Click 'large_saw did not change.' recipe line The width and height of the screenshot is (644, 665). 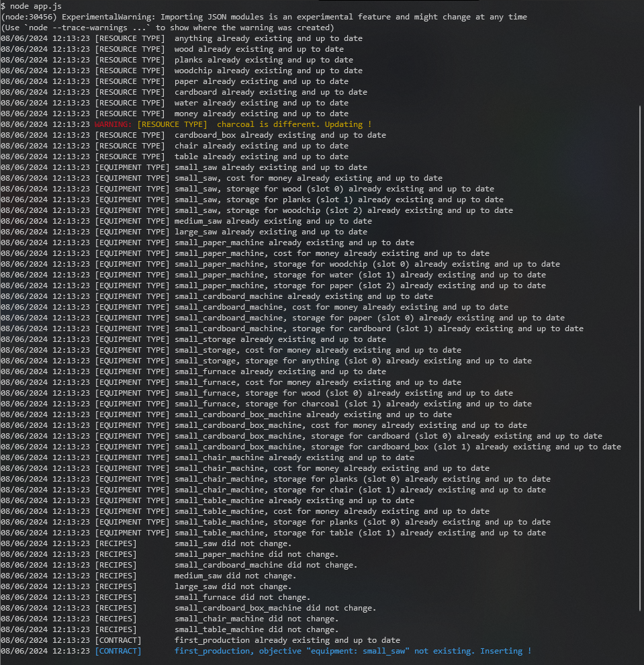pyautogui.click(x=146, y=586)
